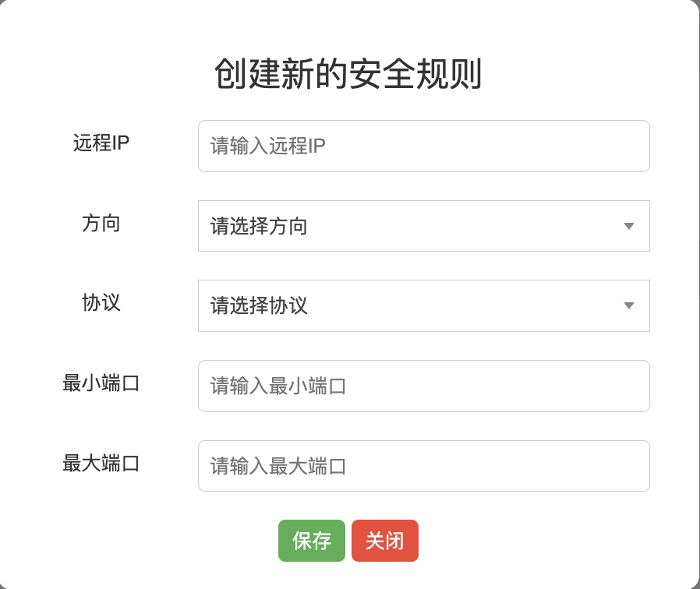Screen dimensions: 700x589
Task: Select the 请选择方向 text in direction combo
Action: (x=260, y=227)
